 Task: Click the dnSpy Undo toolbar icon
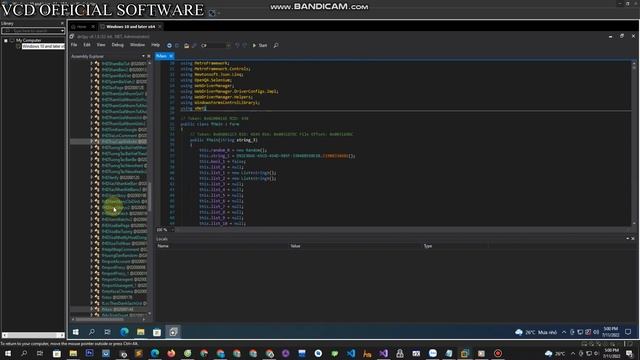click(x=237, y=45)
